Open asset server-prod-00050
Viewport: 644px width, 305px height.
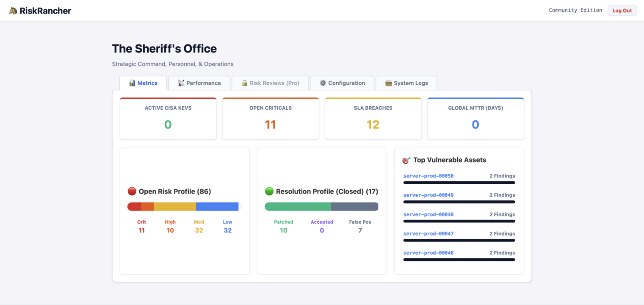click(428, 176)
